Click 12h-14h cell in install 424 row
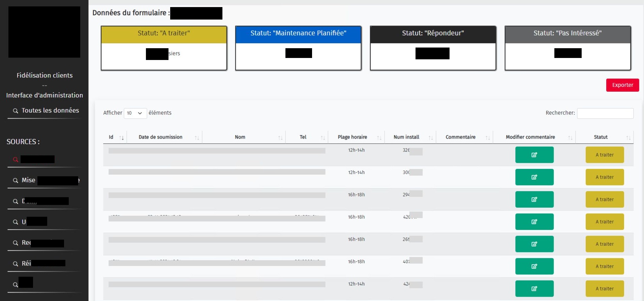Image resolution: width=644 pixels, height=301 pixels. pos(356,284)
